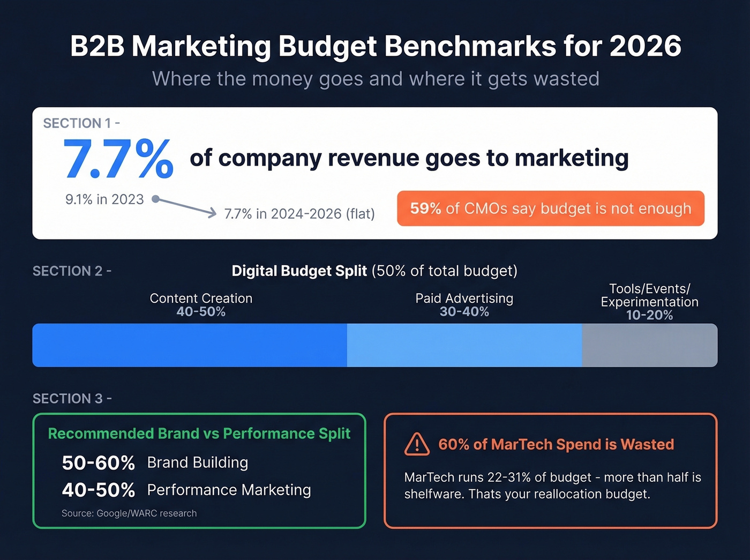Open the SECTION 2 label

point(70,271)
